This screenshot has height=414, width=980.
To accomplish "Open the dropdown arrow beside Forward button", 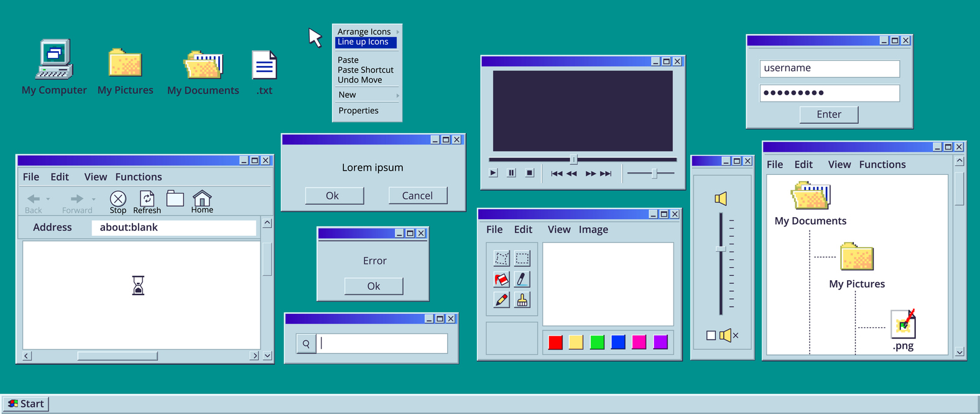I will 94,199.
